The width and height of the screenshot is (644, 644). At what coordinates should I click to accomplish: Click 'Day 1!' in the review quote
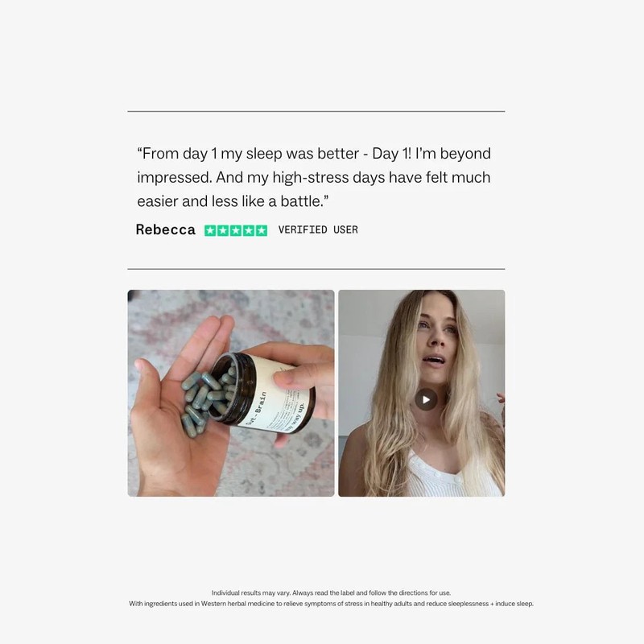coord(391,154)
